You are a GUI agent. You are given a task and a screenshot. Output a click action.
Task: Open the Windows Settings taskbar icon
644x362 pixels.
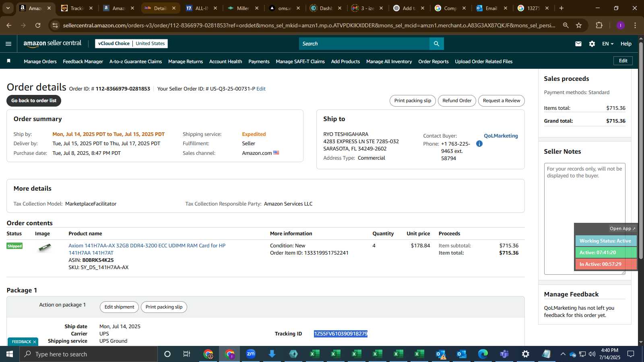pyautogui.click(x=525, y=354)
